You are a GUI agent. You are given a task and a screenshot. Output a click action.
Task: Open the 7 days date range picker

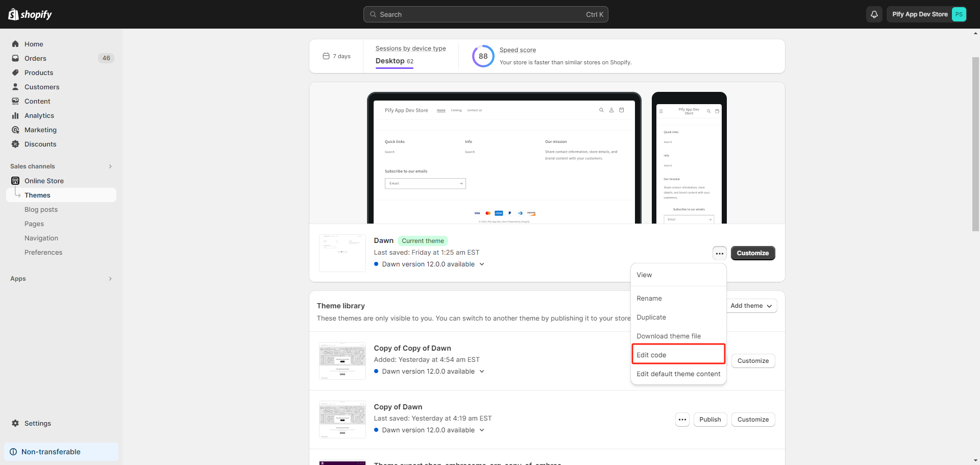[337, 56]
